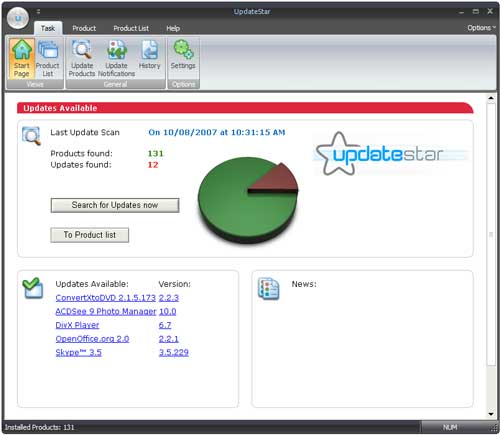Screen dimensions: 500x435
Task: Open Update Notifications
Action: (116, 59)
